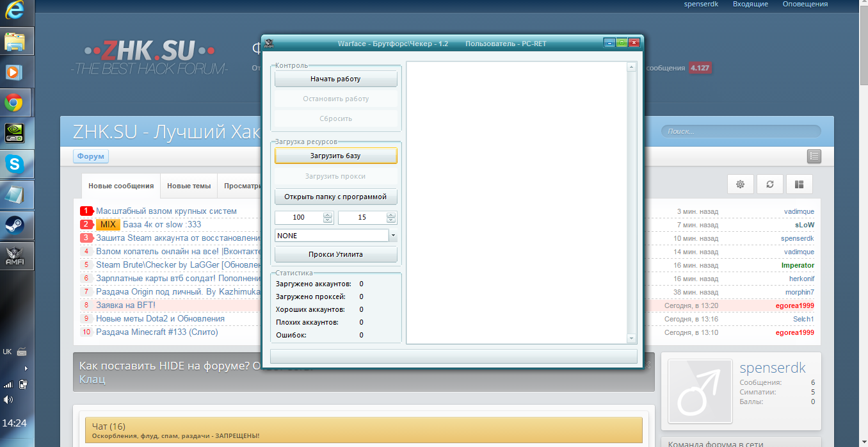Click the disabled 'Остановить работу' button
Viewport: 868px width, 447px height.
click(x=335, y=99)
